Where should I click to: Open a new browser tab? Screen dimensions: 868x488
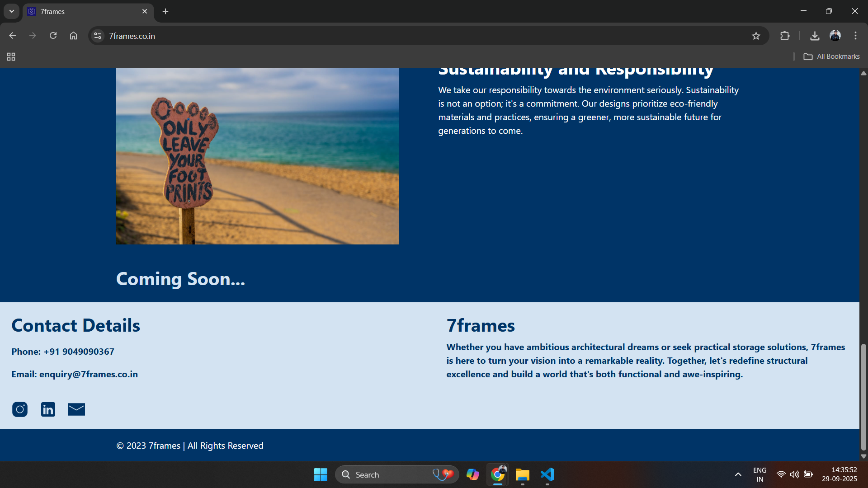click(x=165, y=11)
